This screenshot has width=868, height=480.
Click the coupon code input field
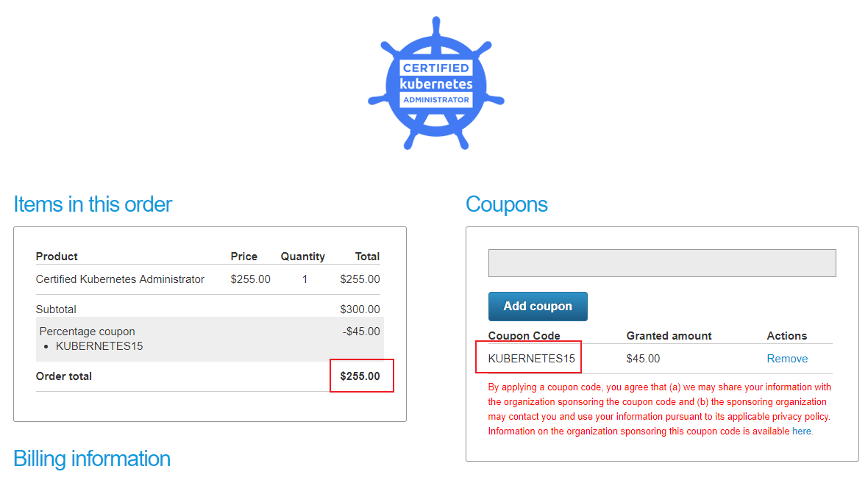[662, 263]
